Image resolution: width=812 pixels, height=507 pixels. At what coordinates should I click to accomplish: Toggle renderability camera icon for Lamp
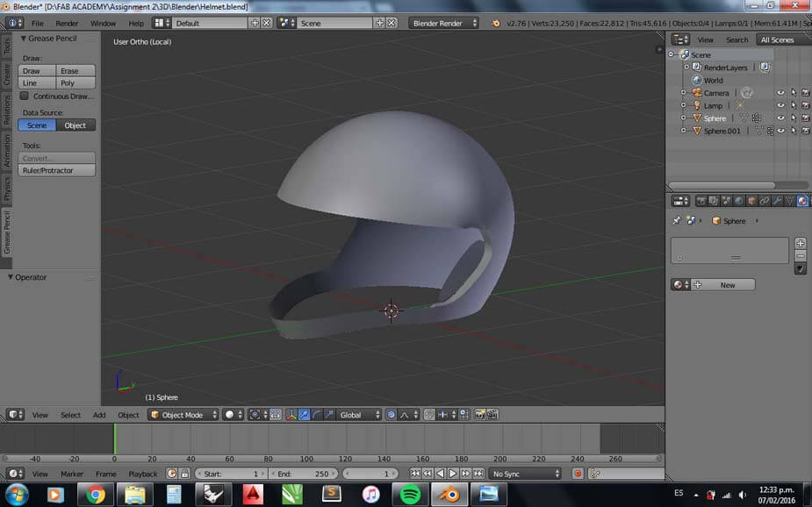coord(806,105)
